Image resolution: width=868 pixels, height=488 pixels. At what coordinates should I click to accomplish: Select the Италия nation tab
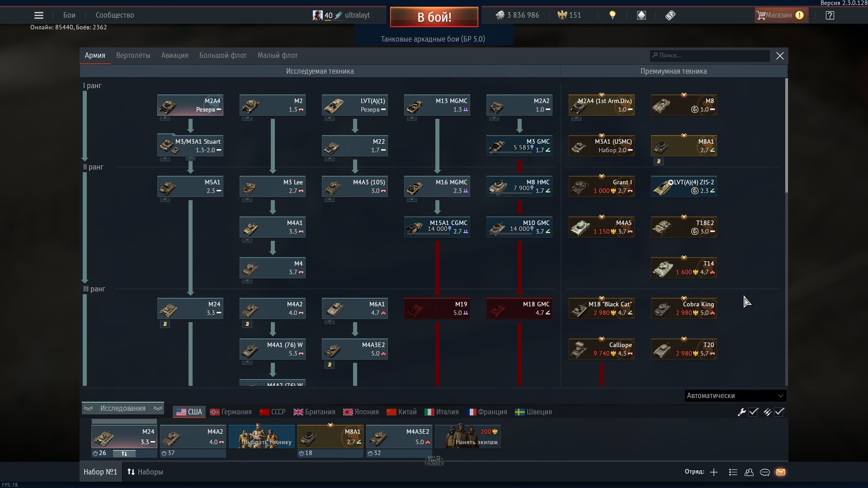click(x=442, y=412)
